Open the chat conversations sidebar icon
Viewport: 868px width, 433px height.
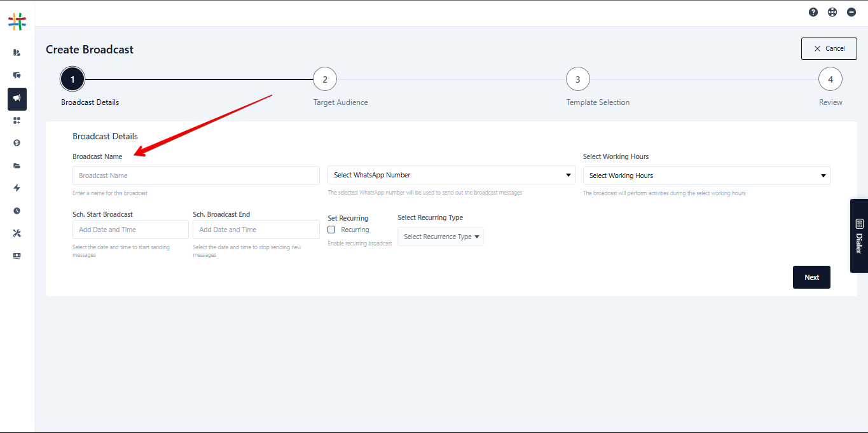pyautogui.click(x=17, y=75)
